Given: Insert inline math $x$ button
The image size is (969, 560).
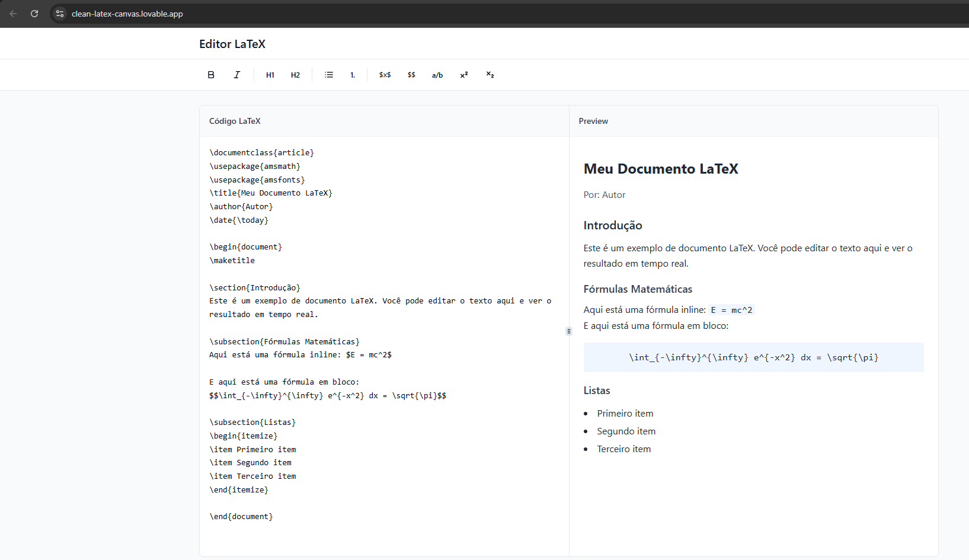Looking at the screenshot, I should point(385,75).
